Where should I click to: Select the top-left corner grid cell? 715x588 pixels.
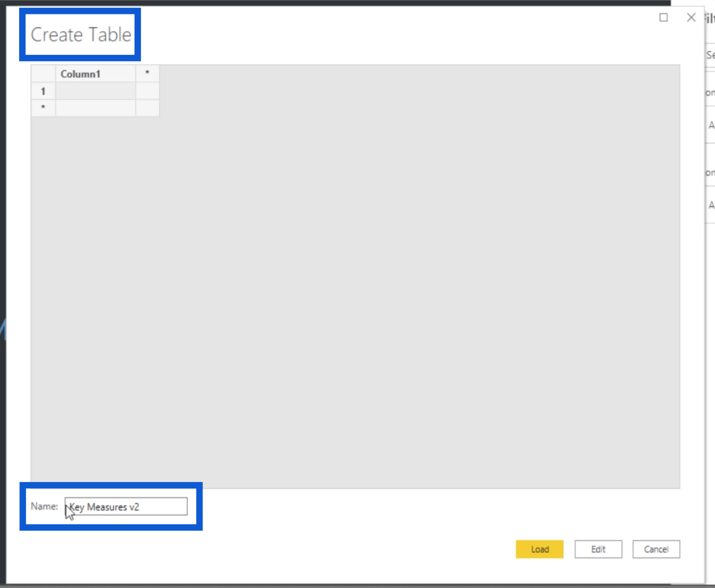coord(43,74)
